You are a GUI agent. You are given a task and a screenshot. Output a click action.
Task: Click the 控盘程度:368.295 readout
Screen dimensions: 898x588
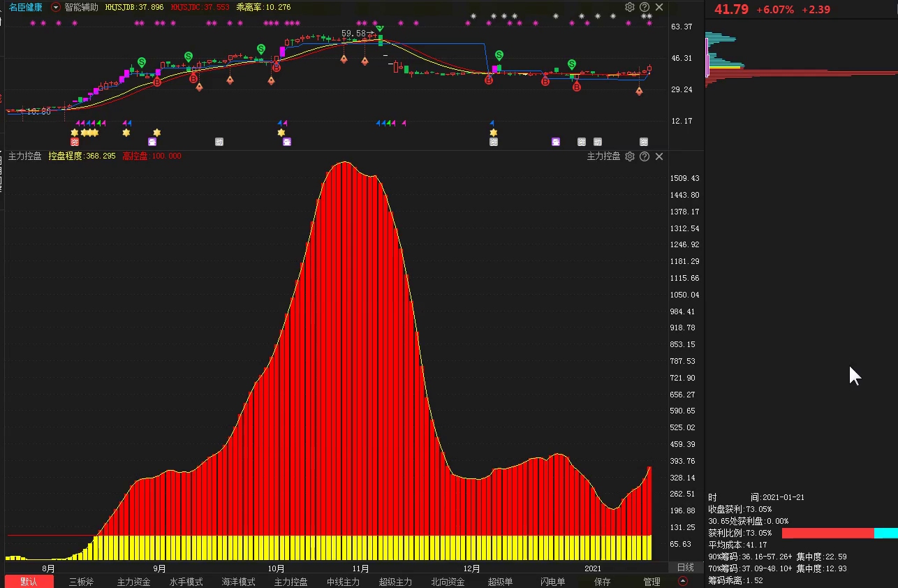tap(82, 156)
